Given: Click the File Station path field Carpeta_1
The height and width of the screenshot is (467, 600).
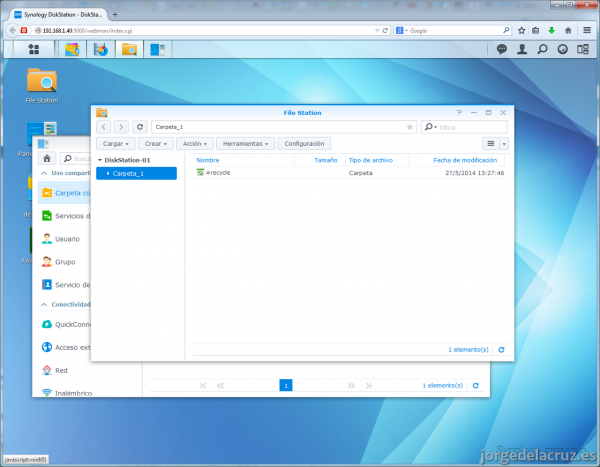Looking at the screenshot, I should click(x=284, y=127).
